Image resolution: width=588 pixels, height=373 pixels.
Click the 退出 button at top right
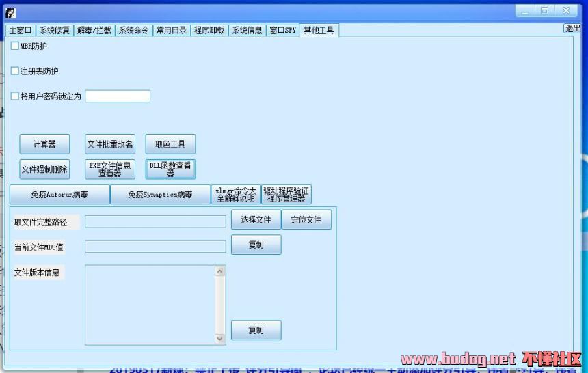[572, 29]
